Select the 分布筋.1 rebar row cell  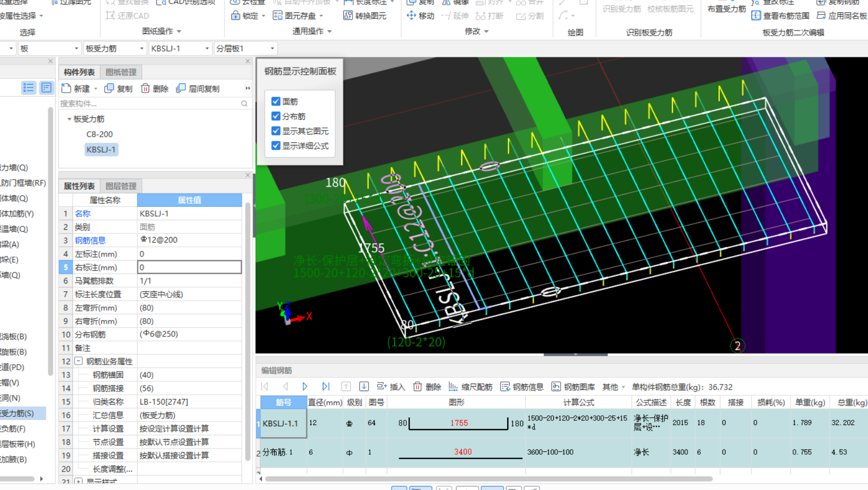point(284,453)
